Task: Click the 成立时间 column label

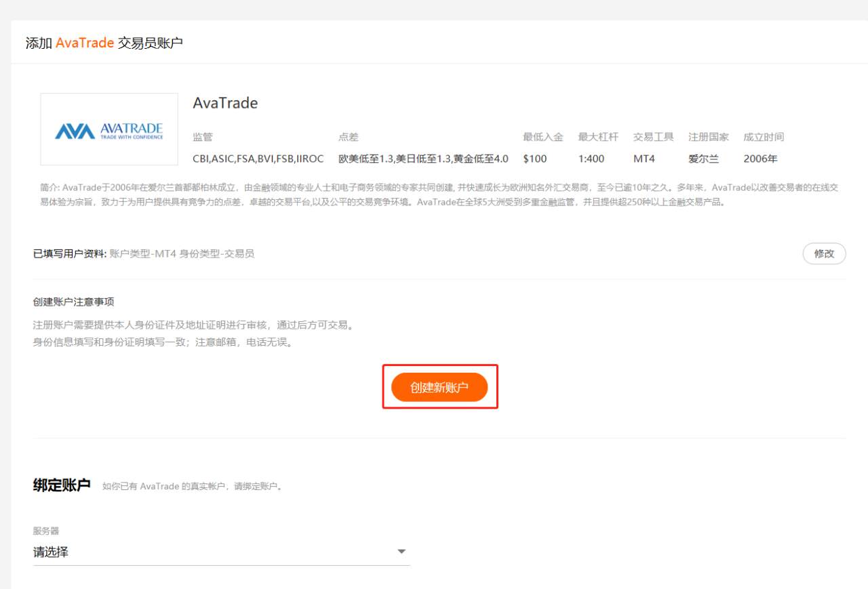Action: pyautogui.click(x=764, y=137)
